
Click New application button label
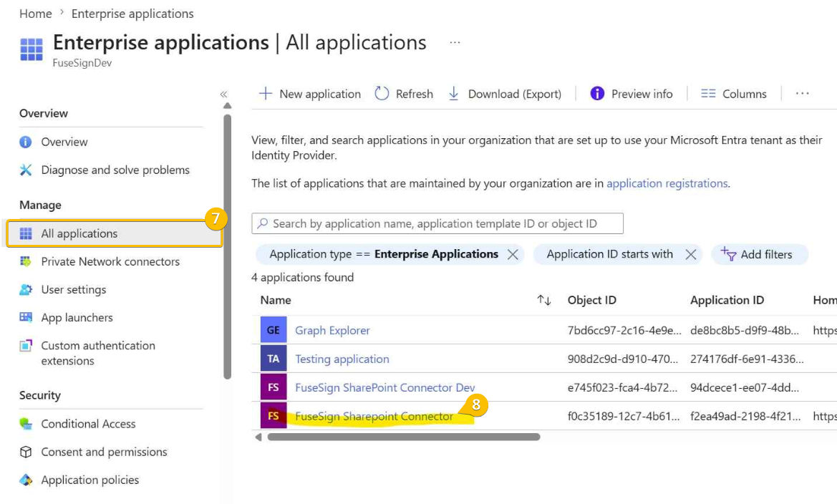[320, 94]
